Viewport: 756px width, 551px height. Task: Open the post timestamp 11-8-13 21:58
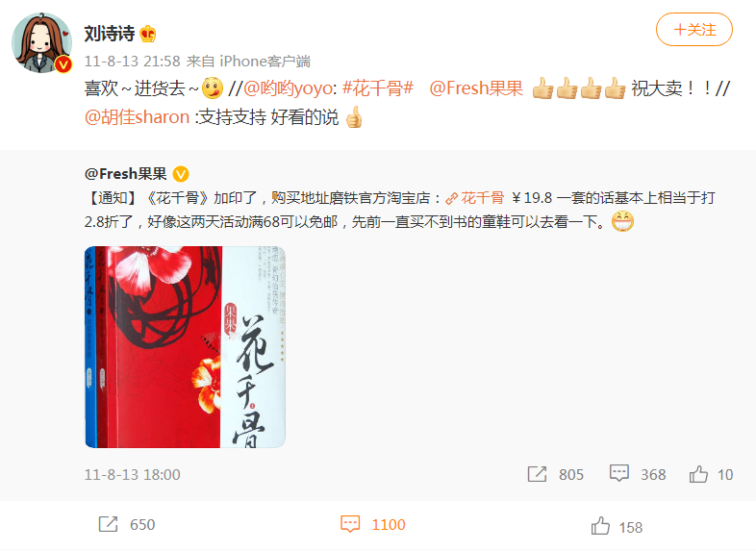pos(132,62)
